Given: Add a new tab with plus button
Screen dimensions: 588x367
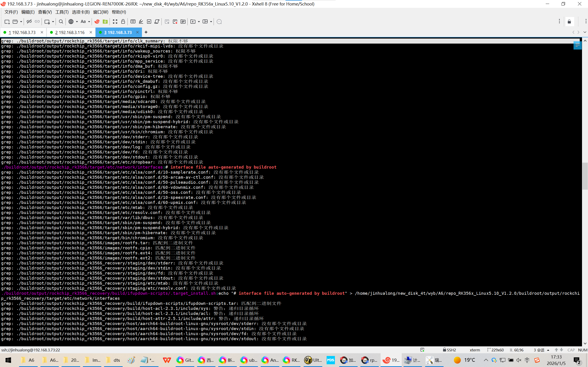Looking at the screenshot, I should pos(146,32).
